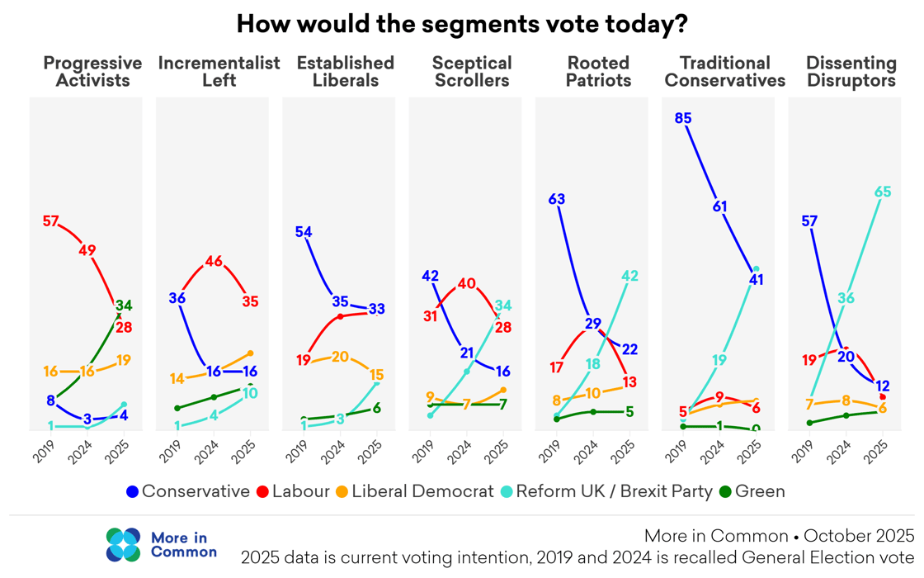The image size is (924, 578).
Task: Select the Progressive Activists panel heading
Action: tap(92, 72)
